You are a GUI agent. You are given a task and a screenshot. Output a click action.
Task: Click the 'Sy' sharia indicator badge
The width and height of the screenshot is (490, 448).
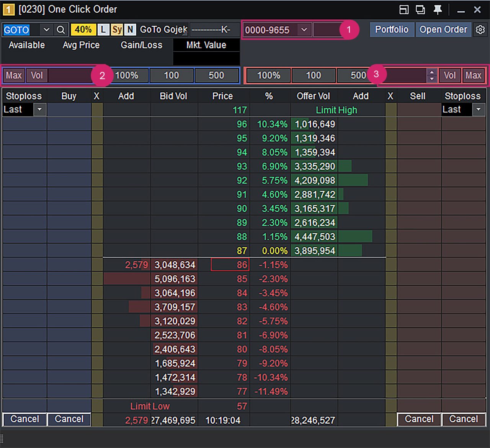[x=117, y=29]
